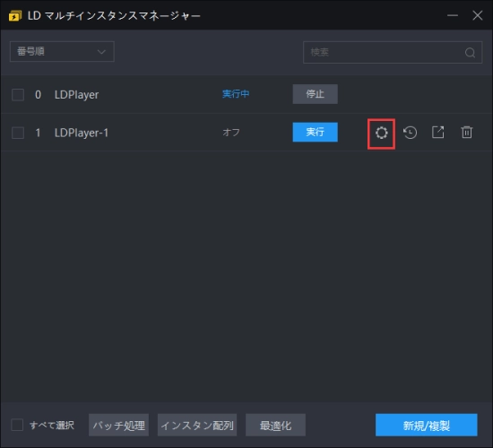The height and width of the screenshot is (448, 493).
Task: Create desktop shortcut icon for LDPlayer-1
Action: tap(438, 132)
